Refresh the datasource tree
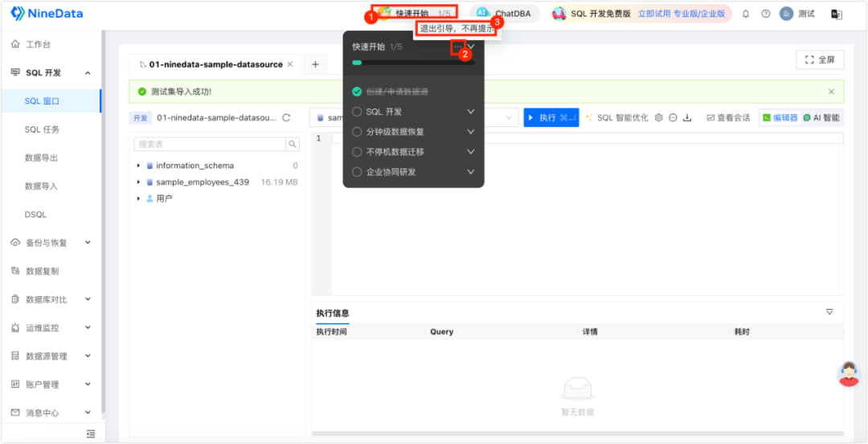868x444 pixels. (286, 117)
